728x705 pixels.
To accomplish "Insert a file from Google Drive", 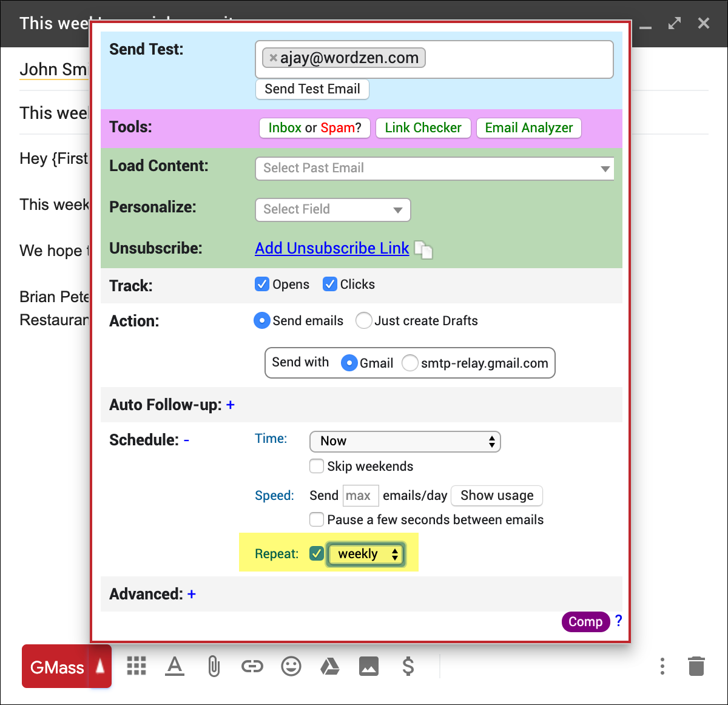I will tap(330, 666).
